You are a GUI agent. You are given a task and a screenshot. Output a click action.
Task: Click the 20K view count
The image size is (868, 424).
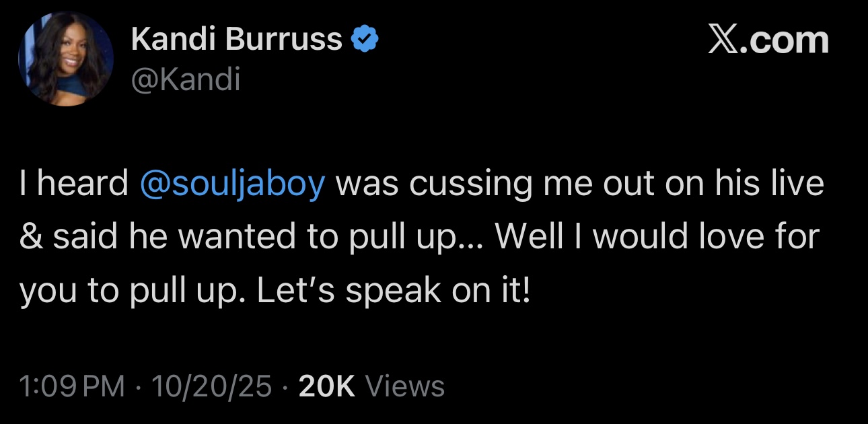(326, 386)
